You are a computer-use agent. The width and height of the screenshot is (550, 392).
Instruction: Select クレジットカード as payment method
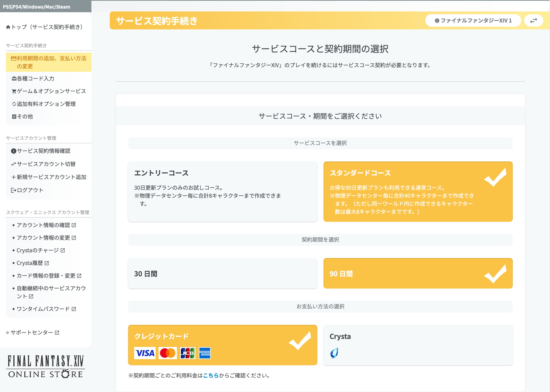coord(223,345)
